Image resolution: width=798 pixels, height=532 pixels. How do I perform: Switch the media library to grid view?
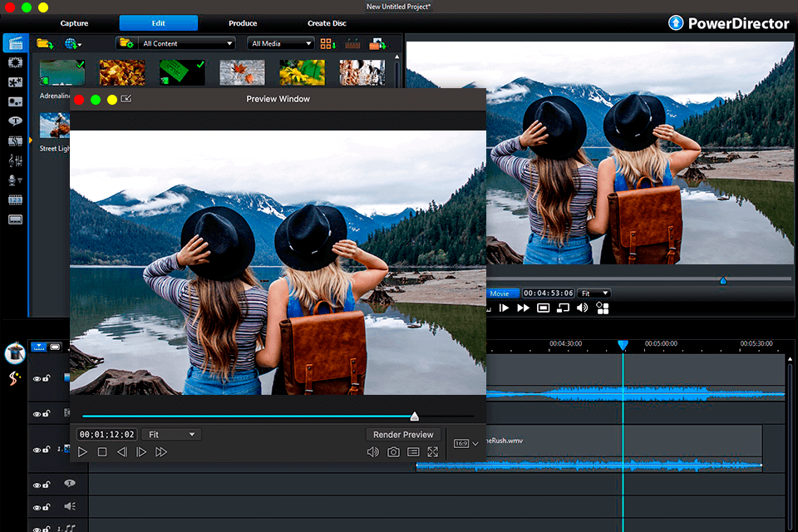coord(327,43)
